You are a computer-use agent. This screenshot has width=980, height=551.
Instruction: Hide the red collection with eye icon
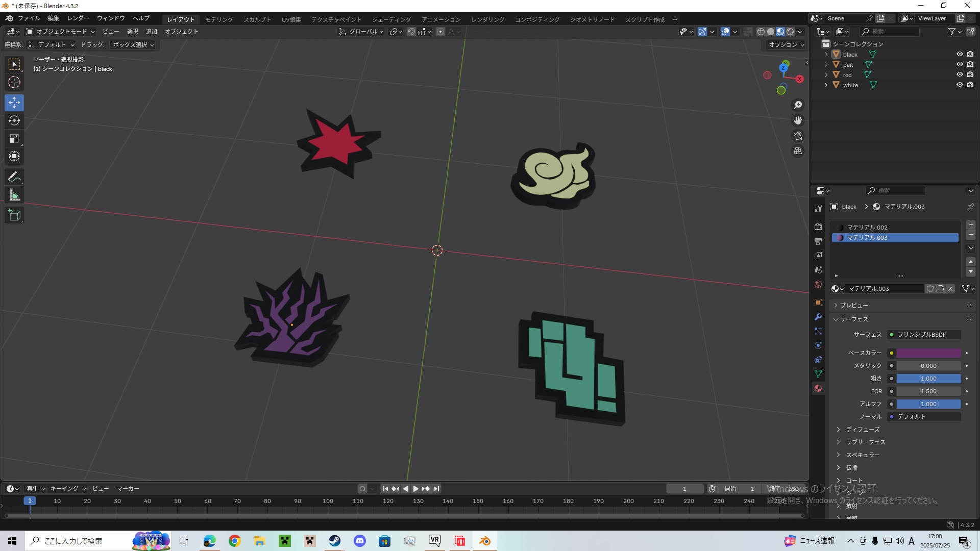pos(960,74)
